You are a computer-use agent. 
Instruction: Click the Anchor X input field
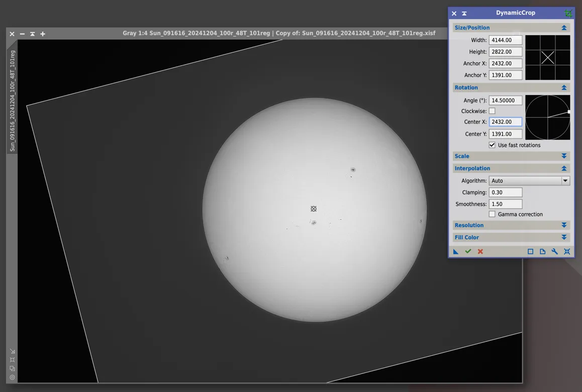(506, 63)
